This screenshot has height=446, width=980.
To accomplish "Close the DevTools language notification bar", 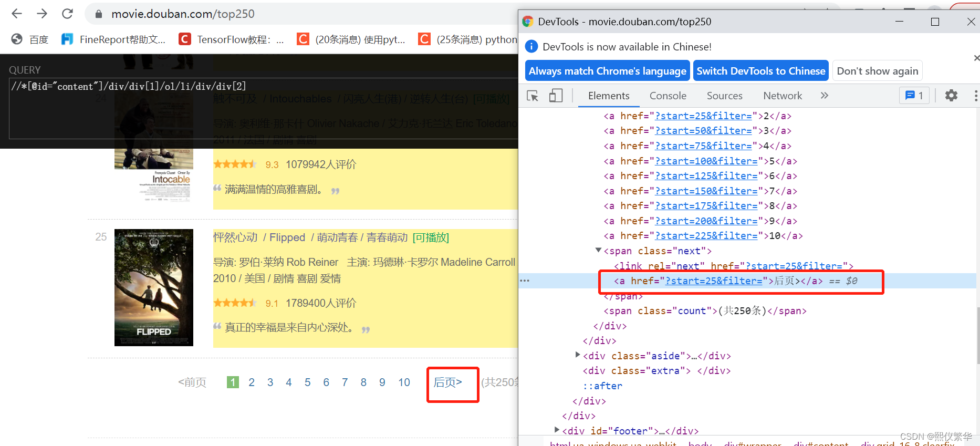I will coord(976,58).
